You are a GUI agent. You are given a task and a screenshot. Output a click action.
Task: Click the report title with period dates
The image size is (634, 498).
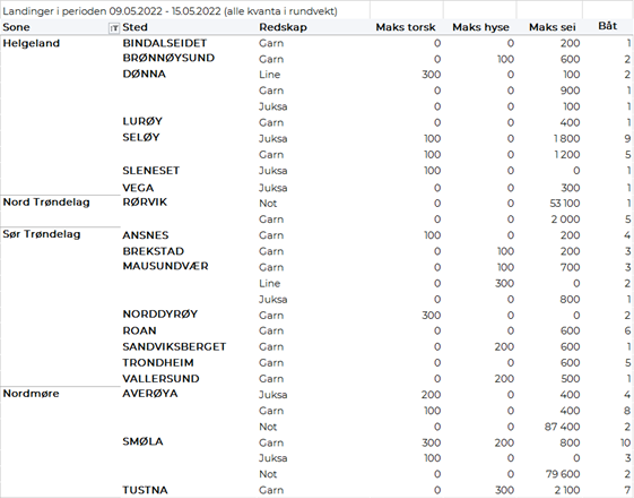point(170,10)
